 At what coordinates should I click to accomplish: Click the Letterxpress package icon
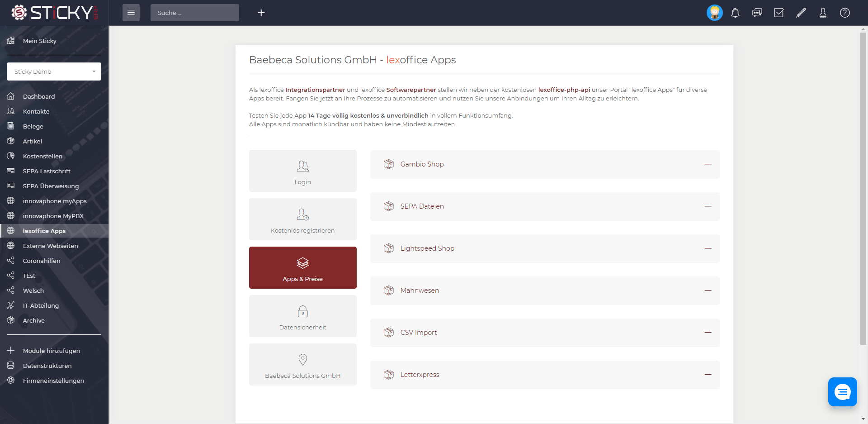[x=389, y=375]
